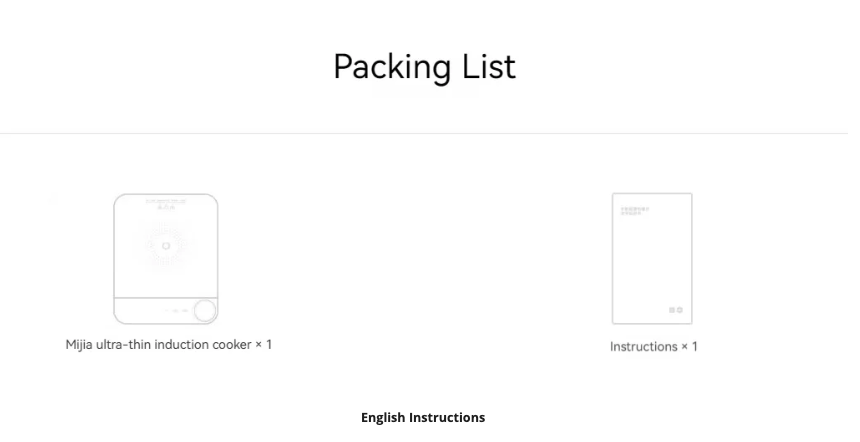Click the word 'List' in the heading
This screenshot has width=860, height=442.
pos(489,66)
